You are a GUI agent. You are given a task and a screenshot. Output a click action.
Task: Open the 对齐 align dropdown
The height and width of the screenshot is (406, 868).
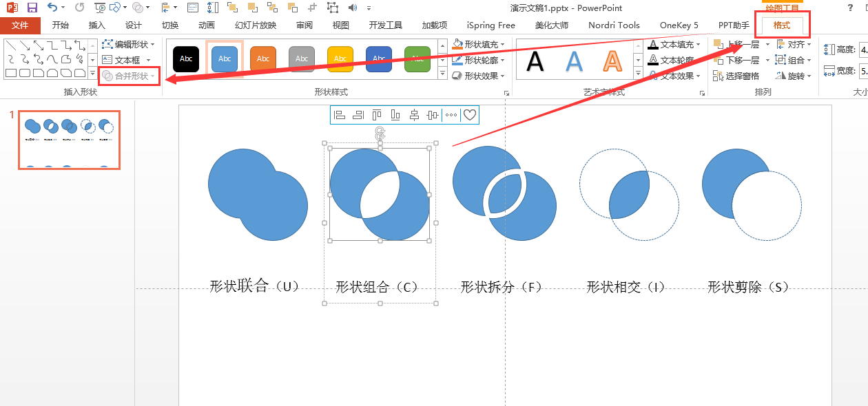pyautogui.click(x=794, y=44)
